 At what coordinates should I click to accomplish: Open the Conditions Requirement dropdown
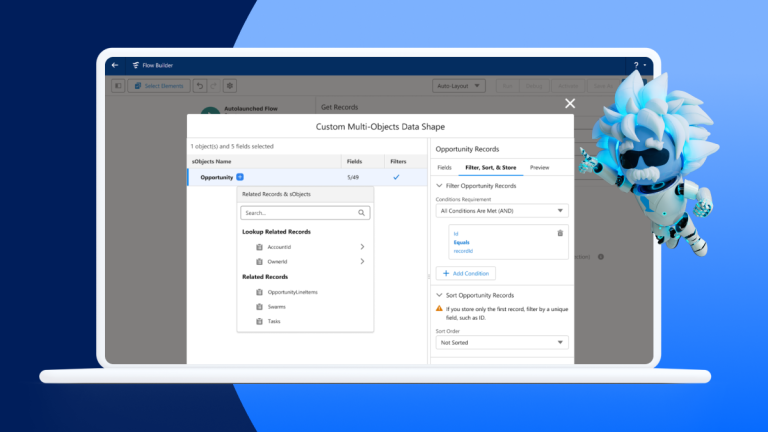point(502,211)
